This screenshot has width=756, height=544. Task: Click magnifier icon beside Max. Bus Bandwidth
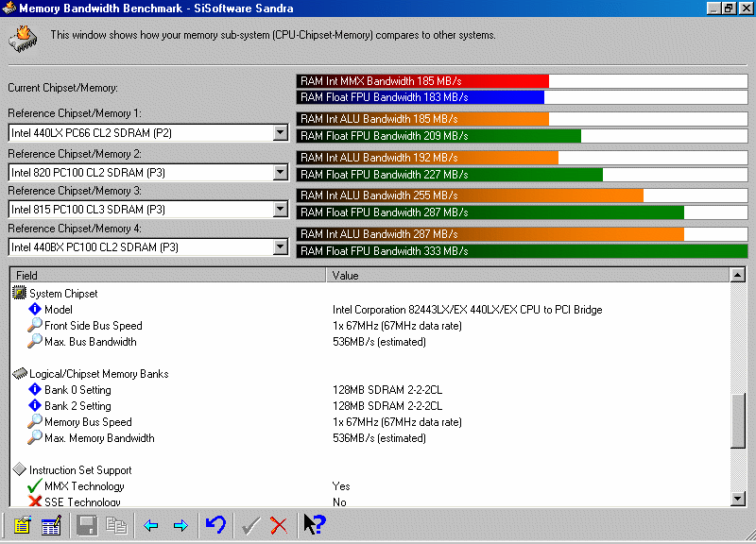point(35,341)
